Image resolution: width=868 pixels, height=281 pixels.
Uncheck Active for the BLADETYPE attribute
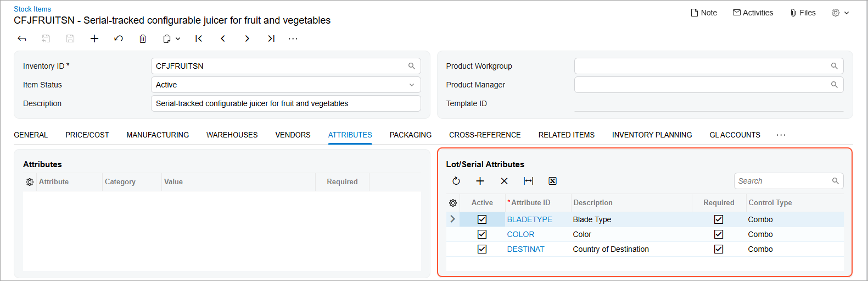tap(482, 219)
